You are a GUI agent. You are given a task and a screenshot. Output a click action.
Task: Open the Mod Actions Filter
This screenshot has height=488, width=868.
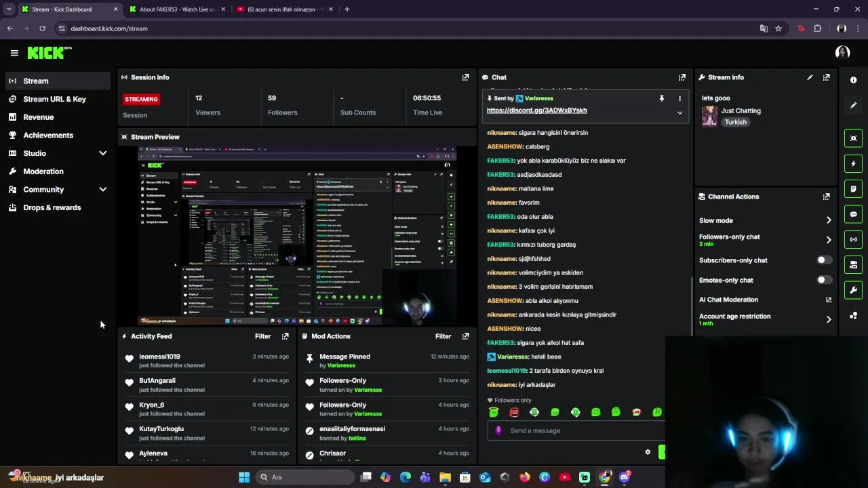(443, 336)
